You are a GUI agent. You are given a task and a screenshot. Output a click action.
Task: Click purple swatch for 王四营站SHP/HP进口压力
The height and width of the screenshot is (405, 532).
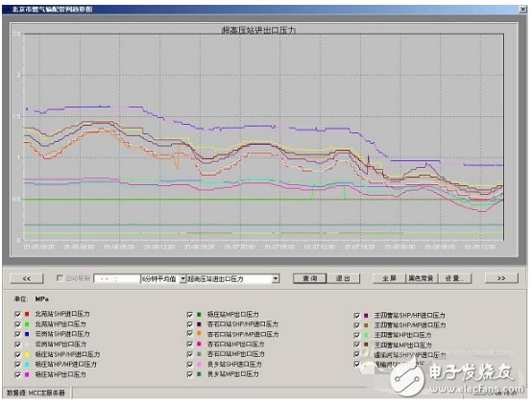[x=366, y=316]
